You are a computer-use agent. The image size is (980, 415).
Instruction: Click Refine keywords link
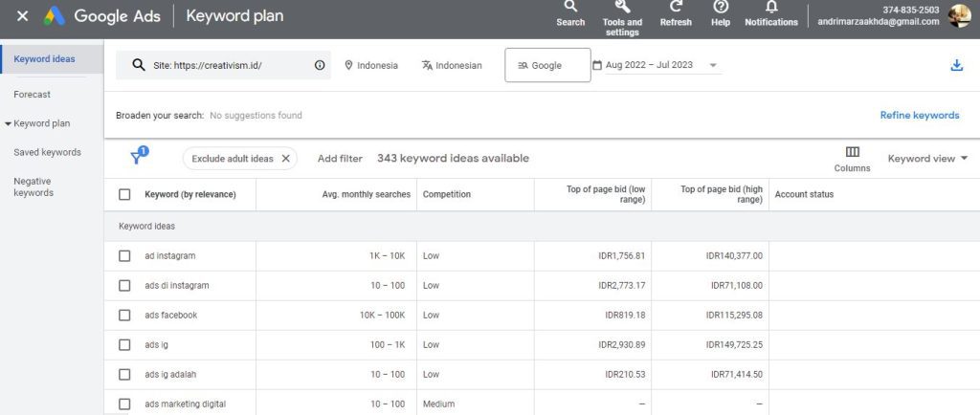920,115
